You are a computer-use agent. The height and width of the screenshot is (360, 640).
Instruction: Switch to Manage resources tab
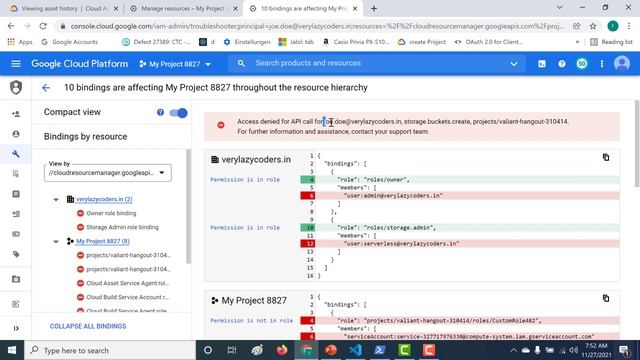183,8
